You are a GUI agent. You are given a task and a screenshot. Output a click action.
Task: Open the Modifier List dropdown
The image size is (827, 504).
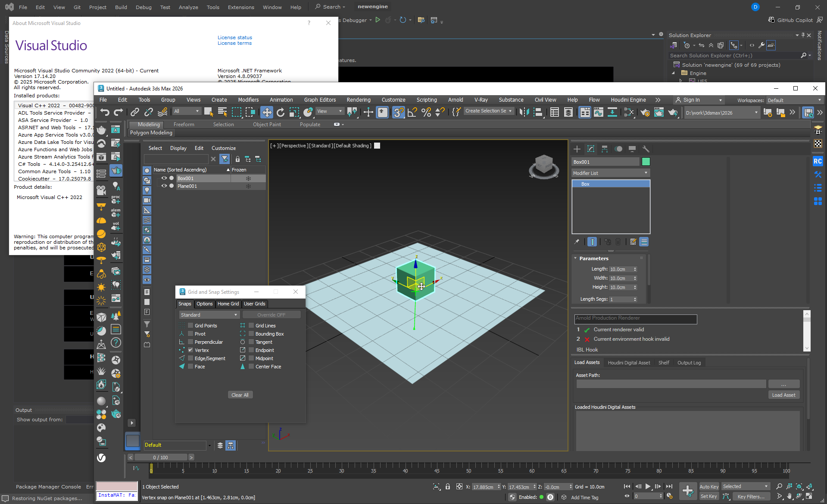click(x=610, y=173)
